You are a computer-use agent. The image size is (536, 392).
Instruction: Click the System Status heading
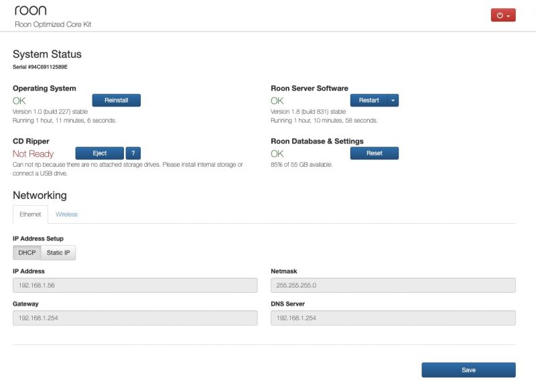[x=47, y=54]
